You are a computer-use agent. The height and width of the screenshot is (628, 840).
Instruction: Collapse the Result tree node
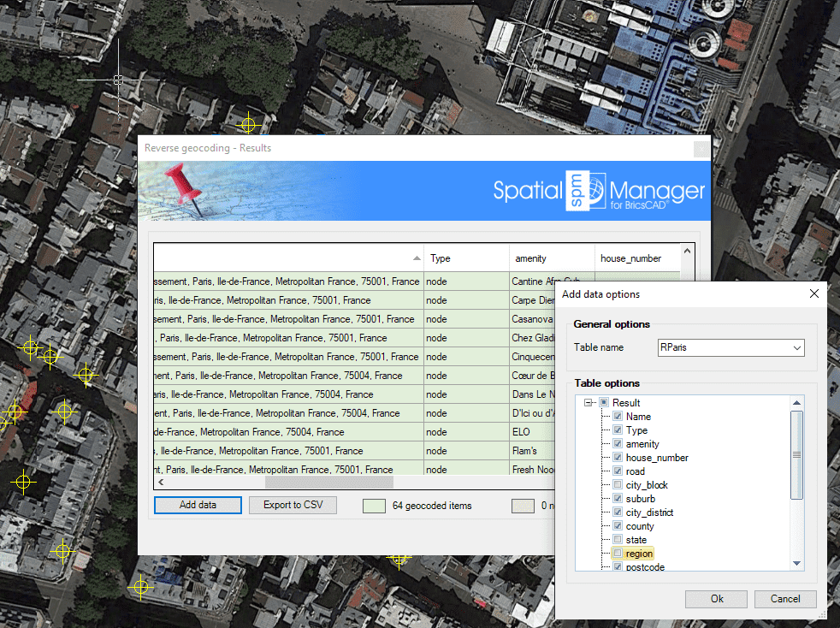tap(589, 402)
